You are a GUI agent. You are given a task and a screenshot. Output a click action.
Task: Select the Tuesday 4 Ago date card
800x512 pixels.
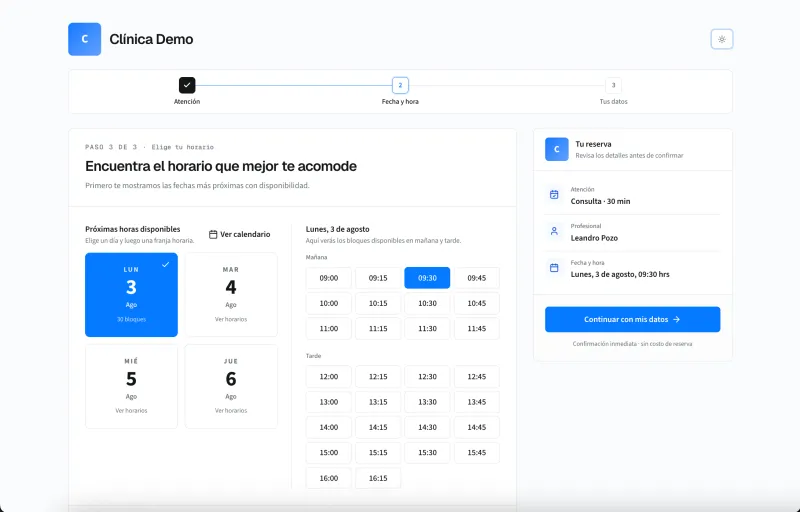[x=231, y=295]
